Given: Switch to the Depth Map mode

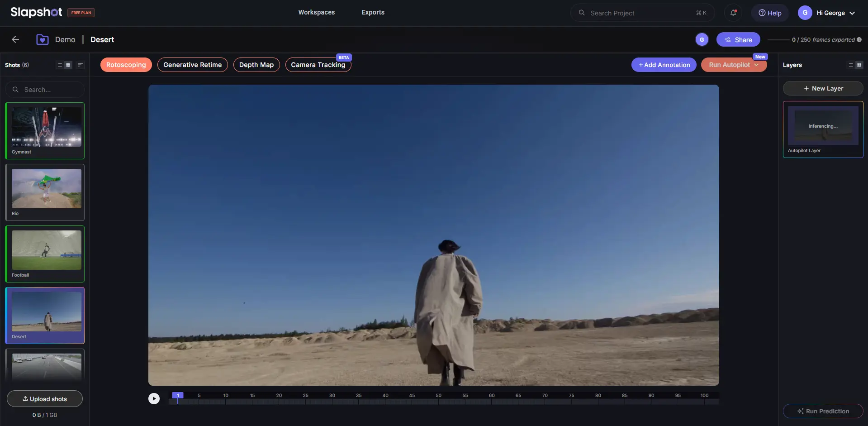Looking at the screenshot, I should (256, 65).
